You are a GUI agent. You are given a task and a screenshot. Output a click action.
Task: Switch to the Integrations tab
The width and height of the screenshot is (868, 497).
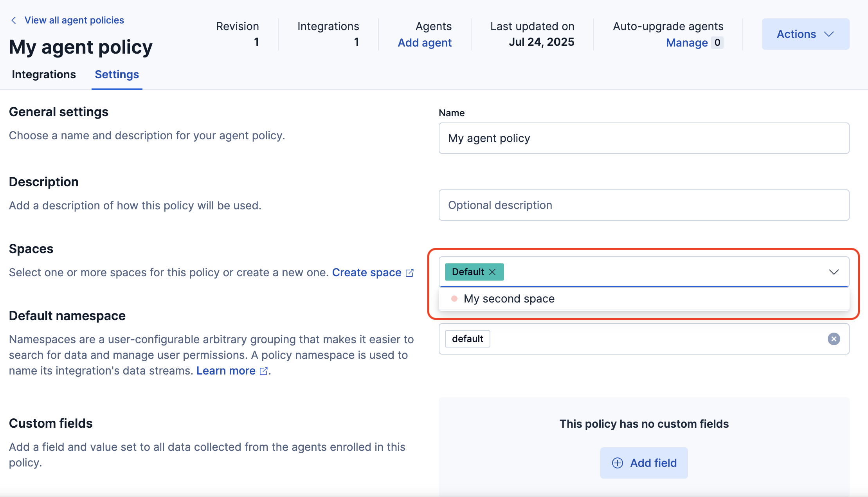(44, 74)
